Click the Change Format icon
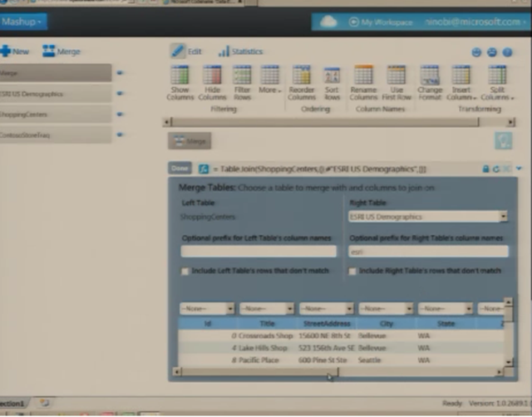Screen dimensions: 532x417 [430, 75]
